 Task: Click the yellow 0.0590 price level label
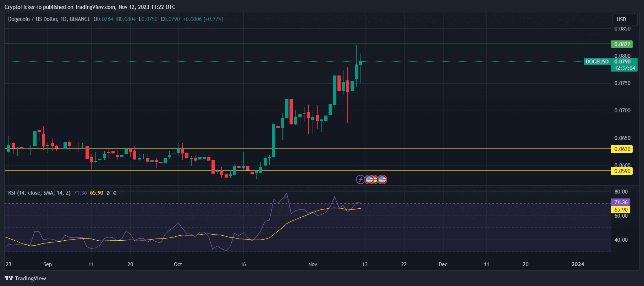tap(622, 171)
